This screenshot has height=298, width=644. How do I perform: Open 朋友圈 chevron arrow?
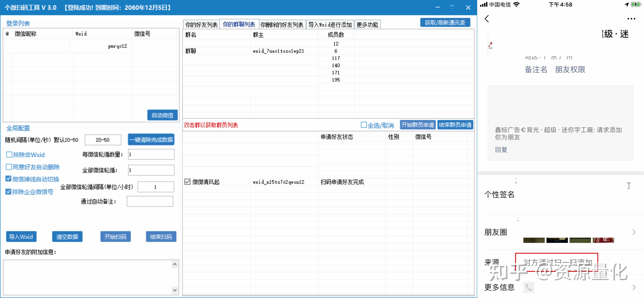(x=634, y=232)
